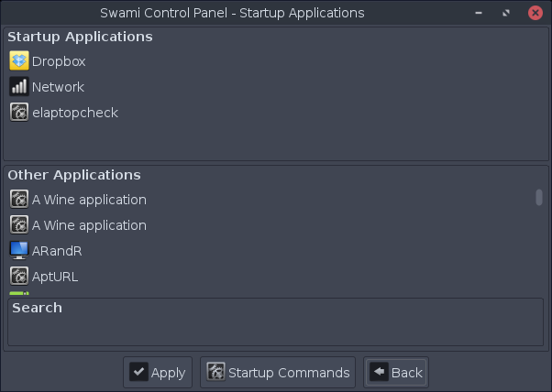The height and width of the screenshot is (392, 552).
Task: Click the checkmark icon on Apply
Action: [138, 372]
